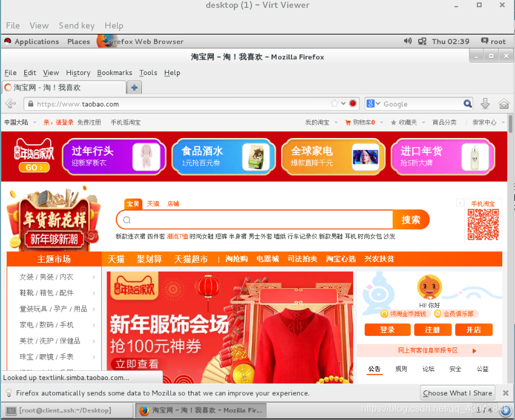Click Choose What I Share button
The width and height of the screenshot is (515, 420).
coord(457,393)
